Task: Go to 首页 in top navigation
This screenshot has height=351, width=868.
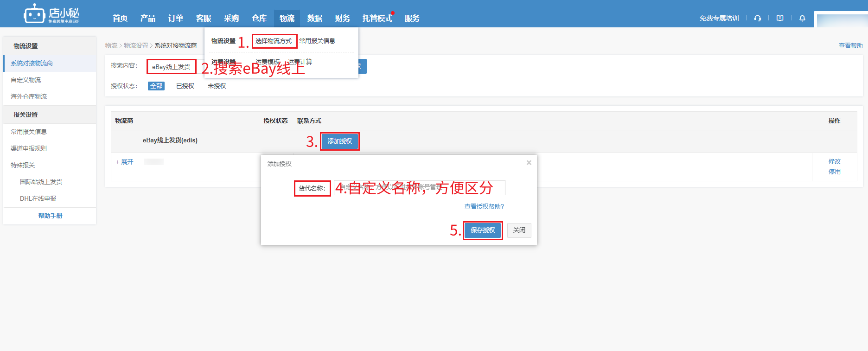Action: click(x=120, y=18)
